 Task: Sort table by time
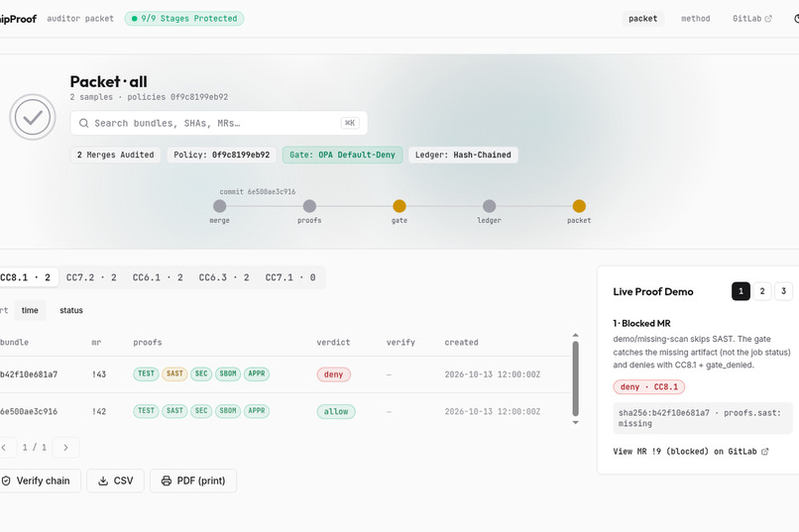(x=30, y=310)
